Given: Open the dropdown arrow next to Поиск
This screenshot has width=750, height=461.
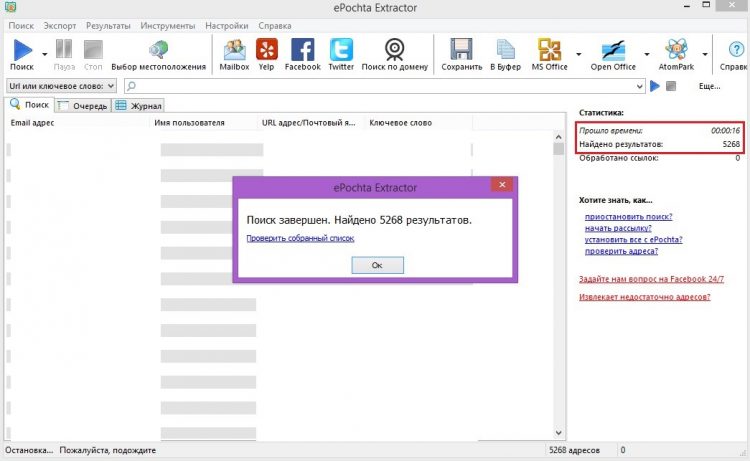Looking at the screenshot, I should click(x=44, y=54).
